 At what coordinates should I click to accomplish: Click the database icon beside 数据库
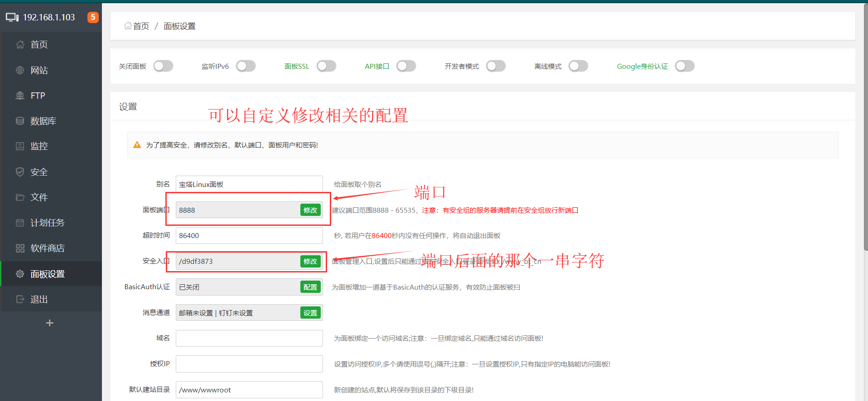tap(20, 121)
